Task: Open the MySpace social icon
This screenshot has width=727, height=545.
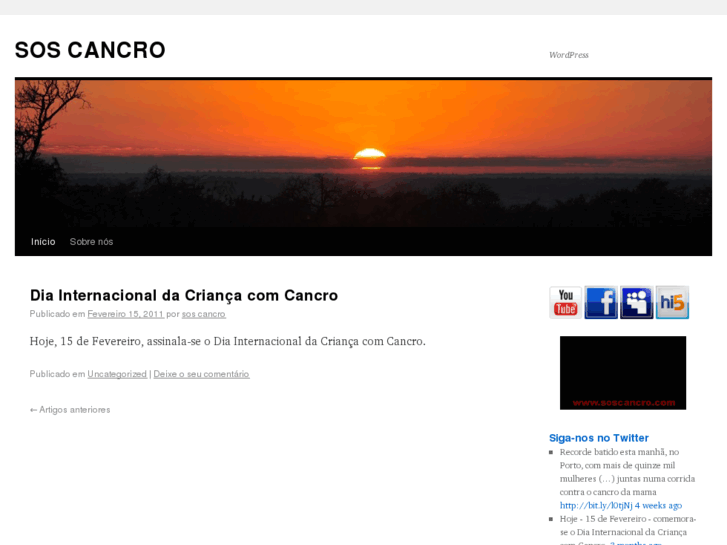Action: click(x=637, y=302)
